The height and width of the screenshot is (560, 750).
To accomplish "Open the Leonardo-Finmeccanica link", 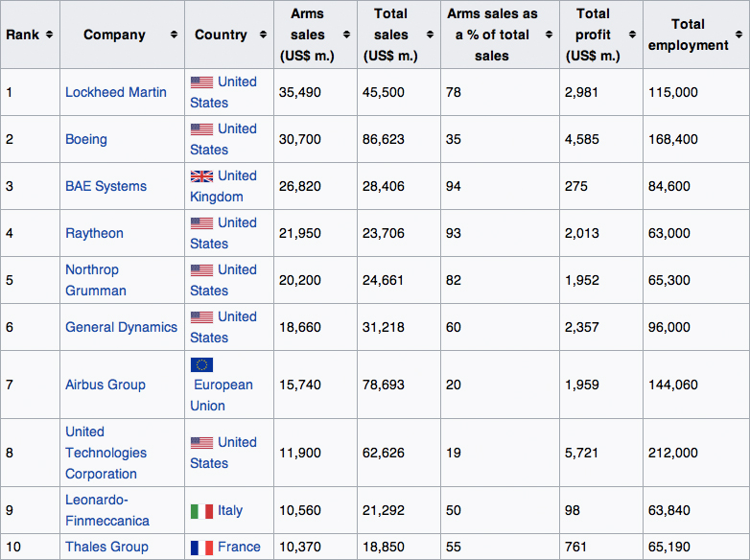I will tap(107, 510).
